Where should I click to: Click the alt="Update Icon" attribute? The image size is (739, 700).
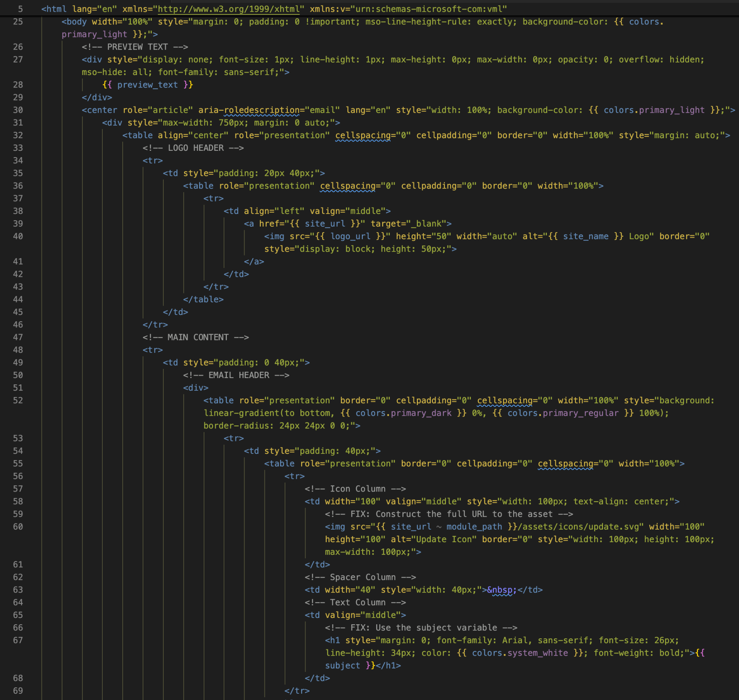click(433, 540)
